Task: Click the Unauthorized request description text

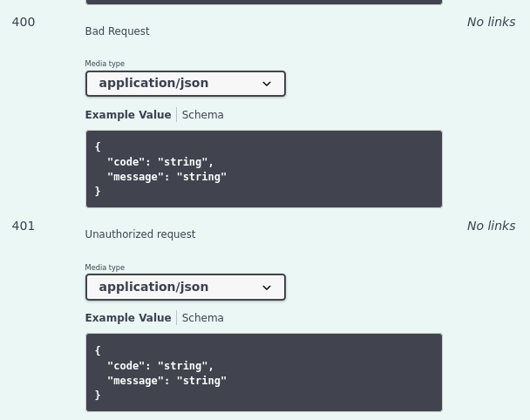Action: (x=139, y=234)
